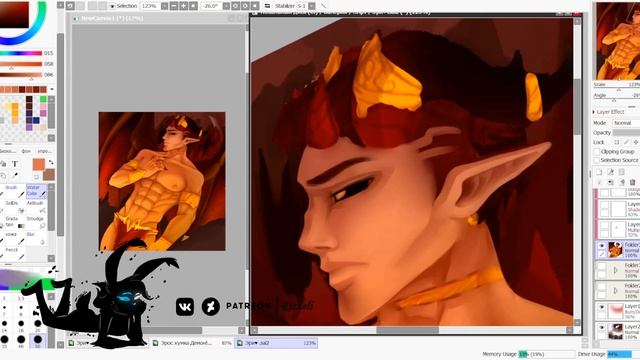Create a new linework layer
This screenshot has width=640, height=360.
(x=610, y=172)
